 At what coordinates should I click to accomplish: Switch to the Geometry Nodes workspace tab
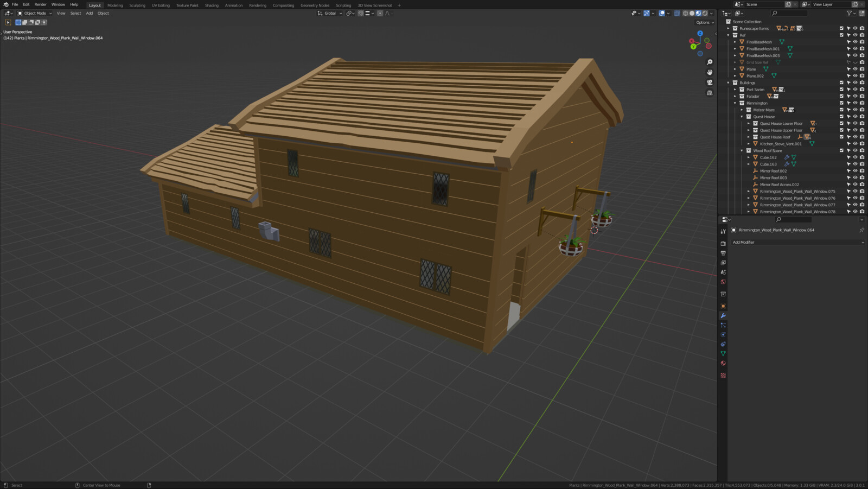[x=315, y=5]
